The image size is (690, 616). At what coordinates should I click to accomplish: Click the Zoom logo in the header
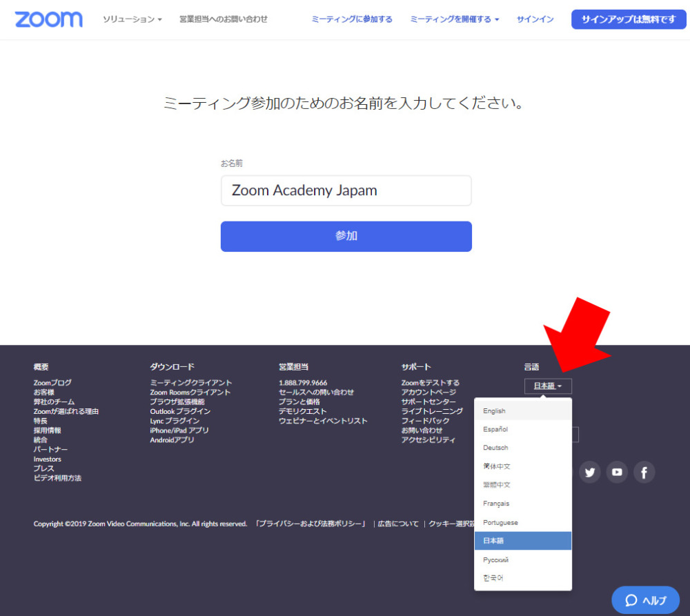coord(48,19)
